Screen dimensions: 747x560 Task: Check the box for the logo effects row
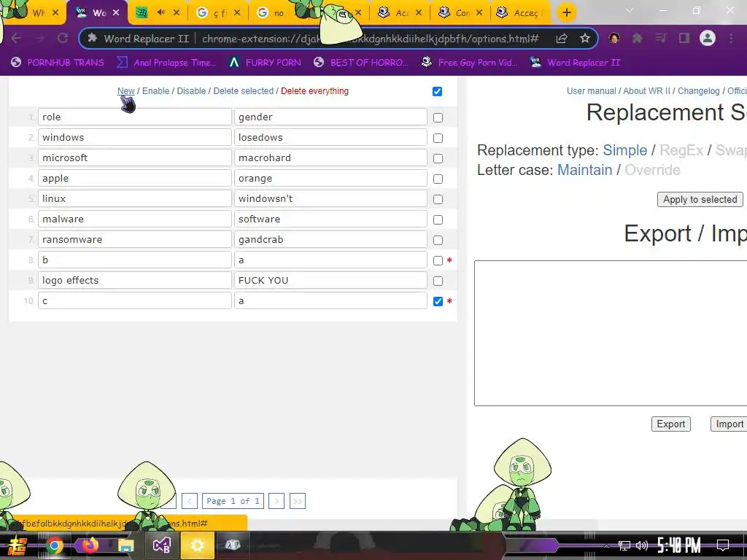[438, 281]
